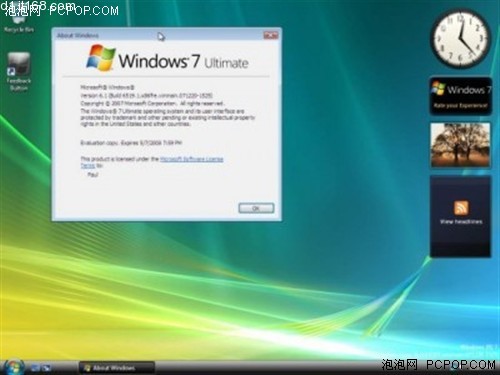Click the small icon in taskbar About Windows button
This screenshot has height=375, width=500.
87,368
